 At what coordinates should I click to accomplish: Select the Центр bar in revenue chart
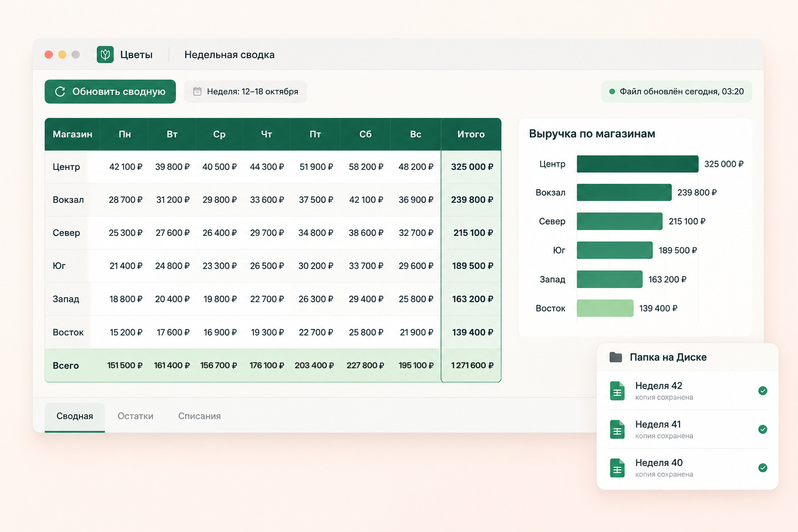pyautogui.click(x=637, y=164)
